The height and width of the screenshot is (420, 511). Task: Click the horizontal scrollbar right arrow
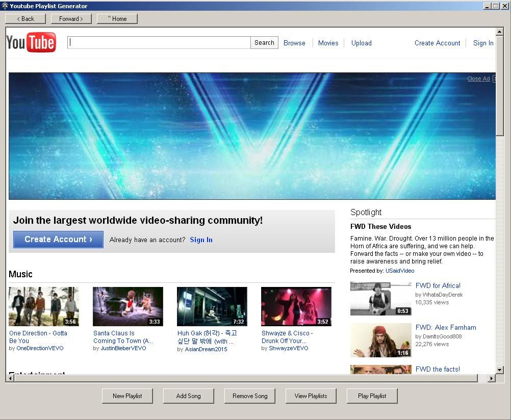tap(492, 378)
